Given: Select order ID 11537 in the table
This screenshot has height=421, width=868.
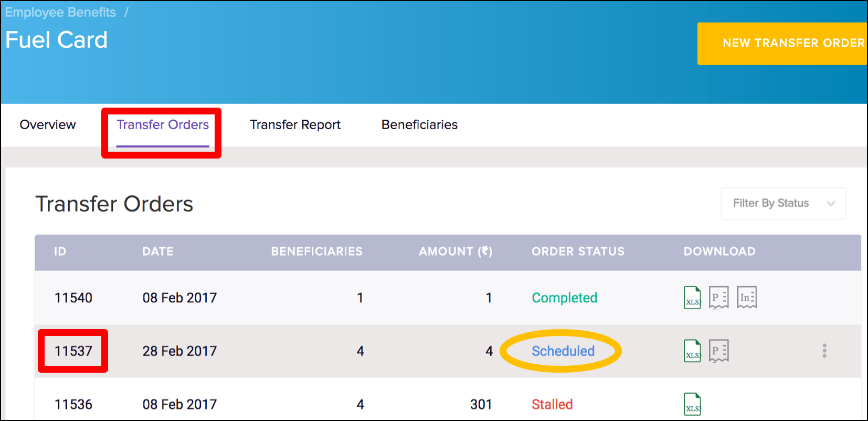Looking at the screenshot, I should coord(73,351).
